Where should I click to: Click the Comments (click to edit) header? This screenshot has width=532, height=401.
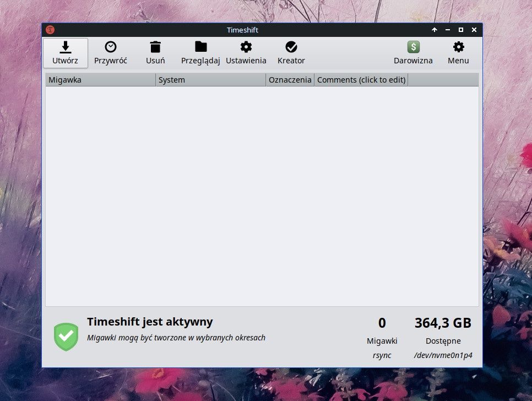361,80
